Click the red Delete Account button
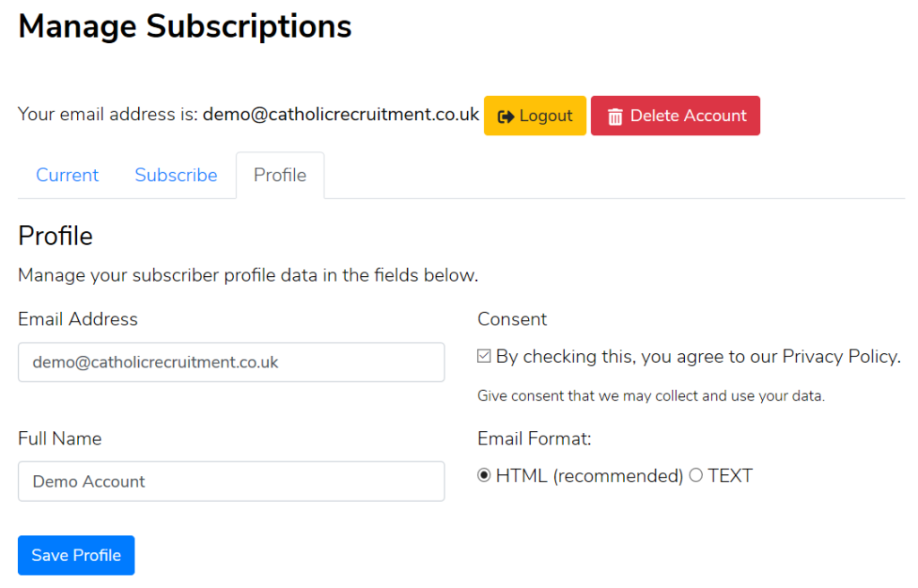This screenshot has width=918, height=588. [676, 116]
